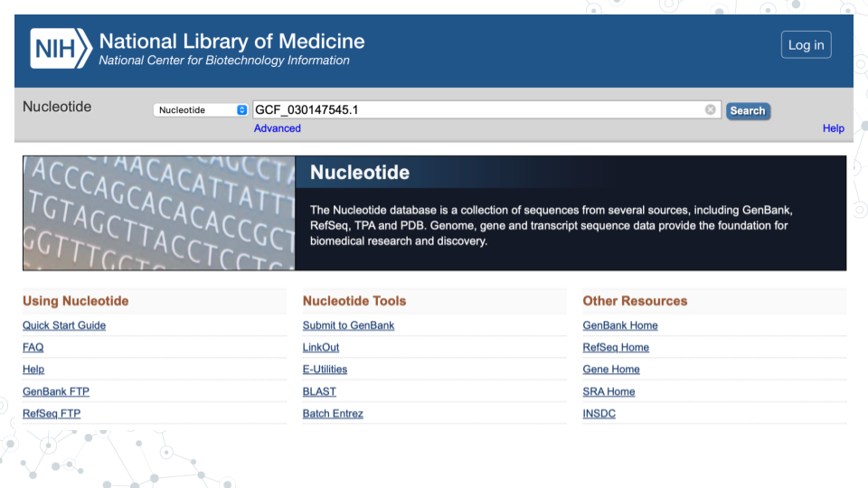
Task: Click the NIH logo icon
Action: [61, 48]
